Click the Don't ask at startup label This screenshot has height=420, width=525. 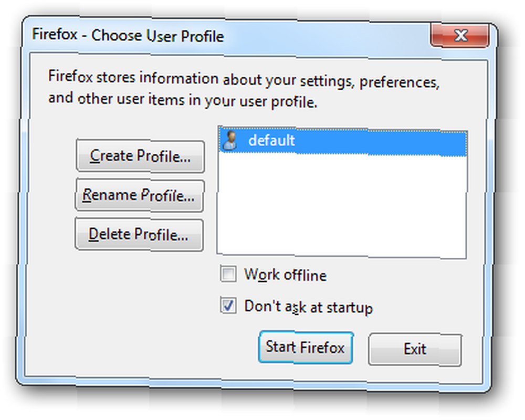(308, 307)
